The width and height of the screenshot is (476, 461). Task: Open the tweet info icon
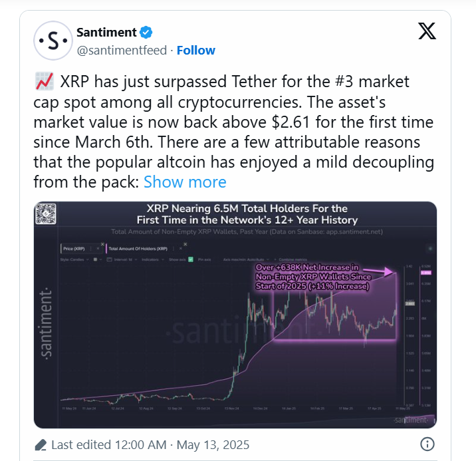point(427,444)
